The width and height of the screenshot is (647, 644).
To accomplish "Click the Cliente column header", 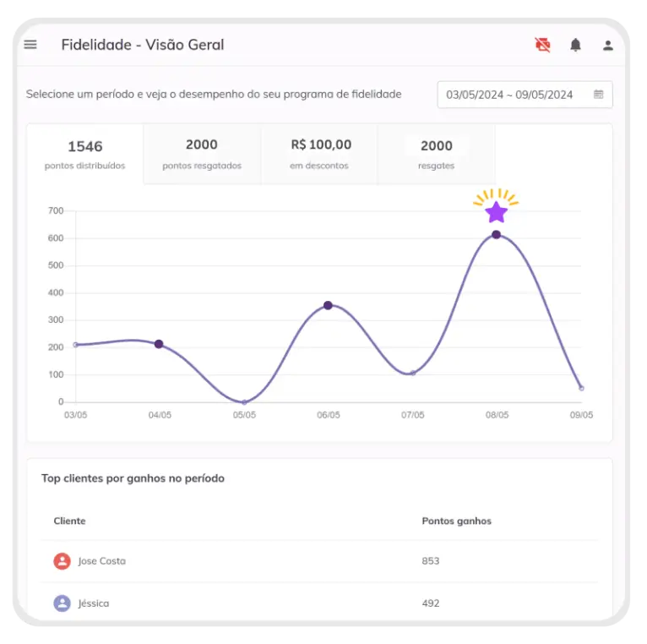I will click(x=69, y=521).
